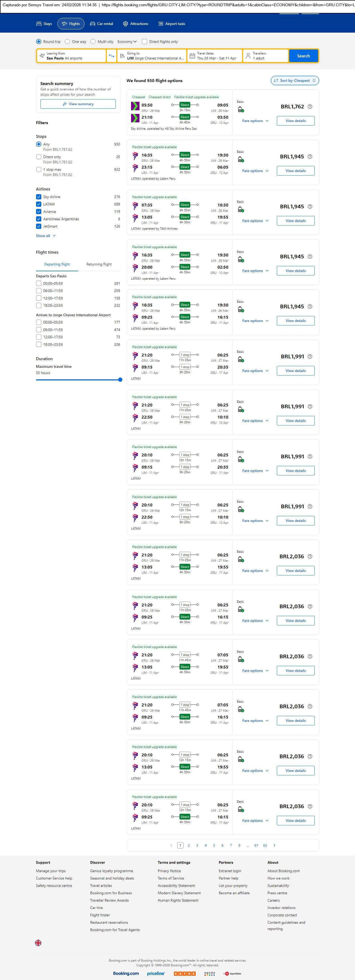Viewport: 355px width, 980px height.
Task: Click the info icon beside BRL1,762 price
Action: pos(310,107)
